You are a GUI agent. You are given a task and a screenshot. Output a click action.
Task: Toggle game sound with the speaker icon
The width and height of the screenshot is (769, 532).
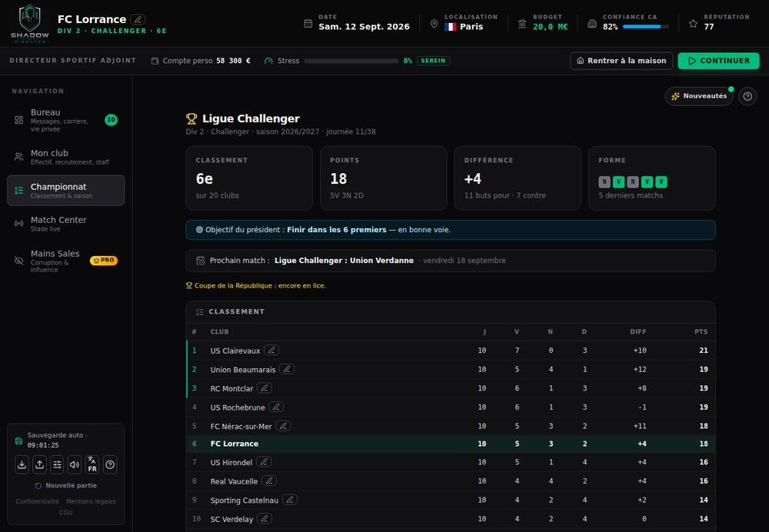pos(75,465)
